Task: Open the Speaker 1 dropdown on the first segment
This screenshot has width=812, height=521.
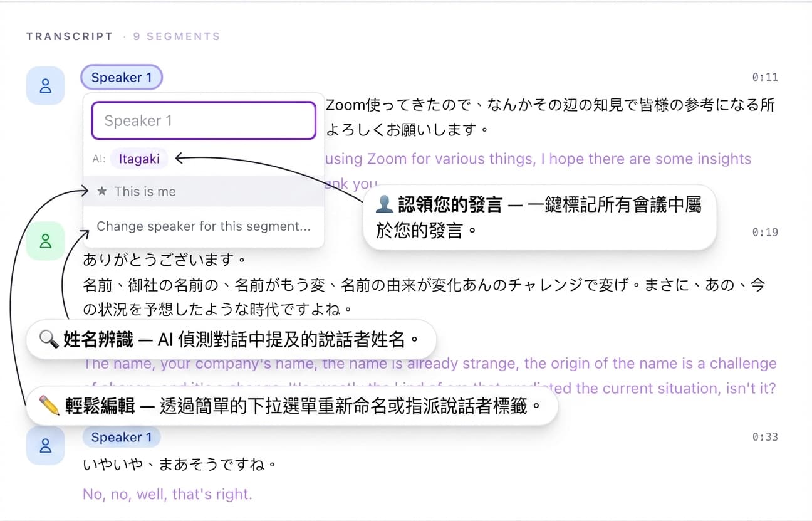Action: coord(122,77)
